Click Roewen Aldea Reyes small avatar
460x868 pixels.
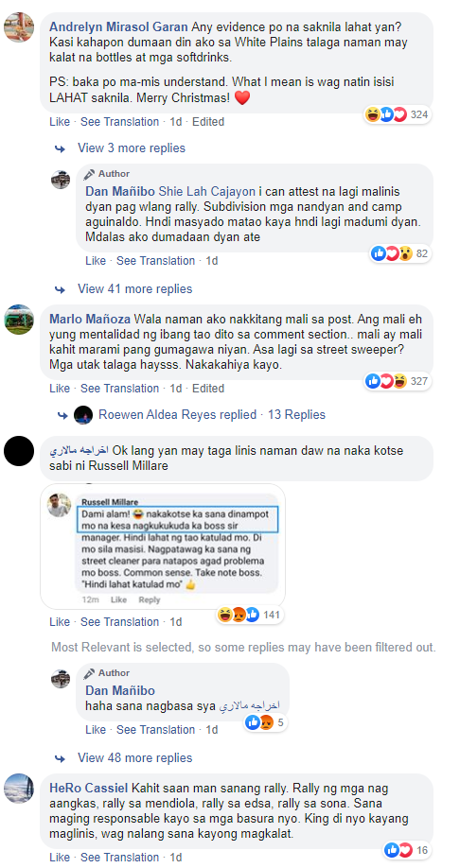[x=82, y=415]
